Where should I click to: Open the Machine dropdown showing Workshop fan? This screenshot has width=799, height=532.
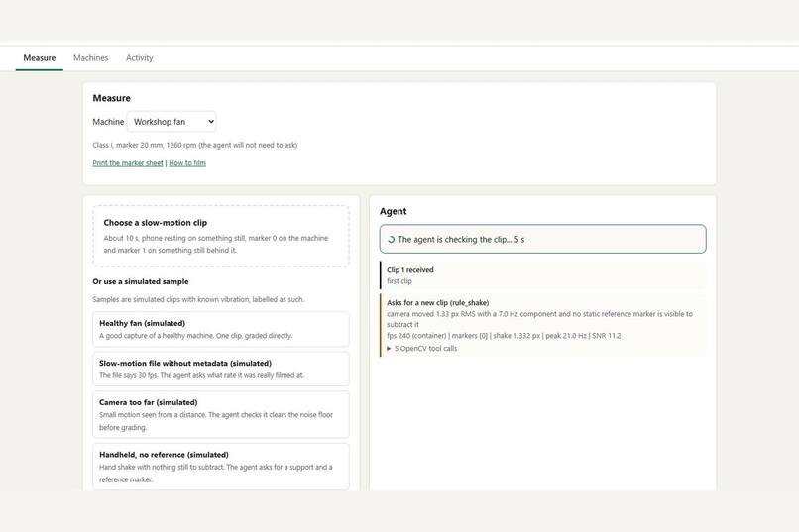(x=171, y=122)
